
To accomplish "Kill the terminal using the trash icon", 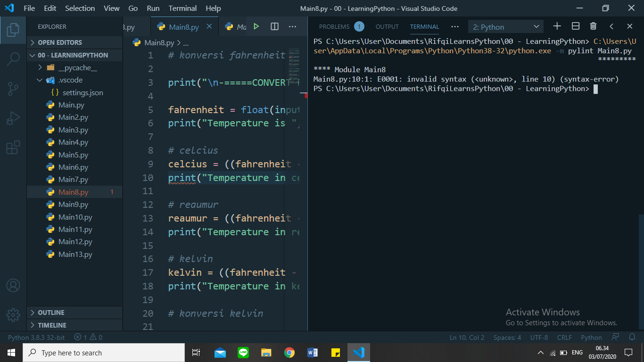I will point(593,26).
